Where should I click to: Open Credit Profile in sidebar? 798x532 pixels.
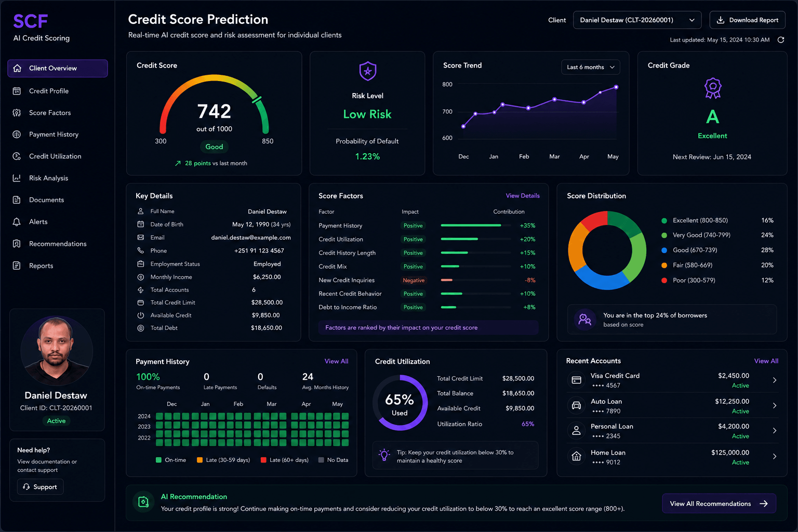tap(58, 91)
